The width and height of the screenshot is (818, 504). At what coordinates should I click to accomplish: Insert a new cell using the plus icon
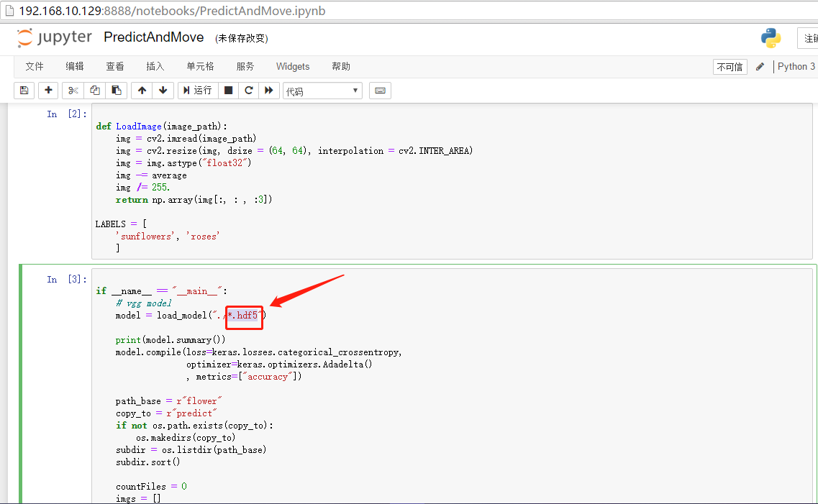(47, 90)
